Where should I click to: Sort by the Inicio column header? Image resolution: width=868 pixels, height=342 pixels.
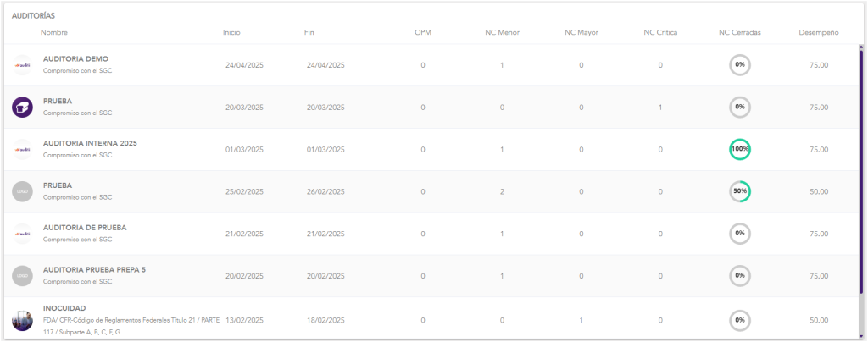[x=231, y=32]
